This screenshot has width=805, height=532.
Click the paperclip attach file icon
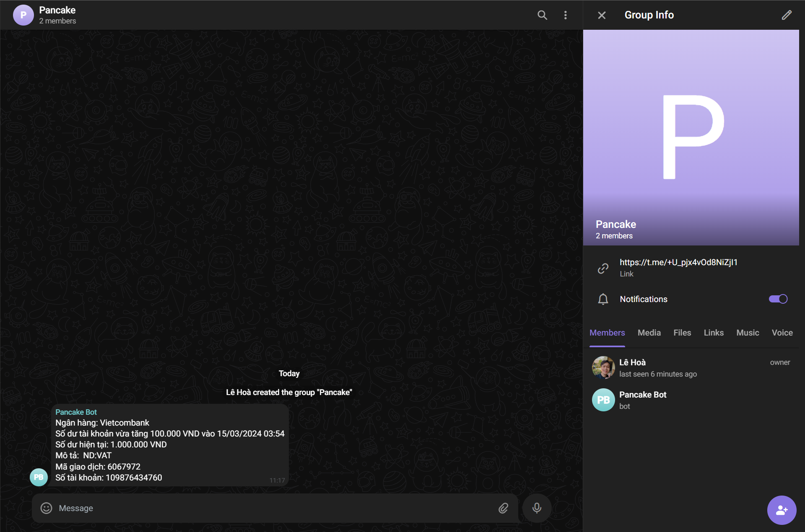tap(504, 508)
